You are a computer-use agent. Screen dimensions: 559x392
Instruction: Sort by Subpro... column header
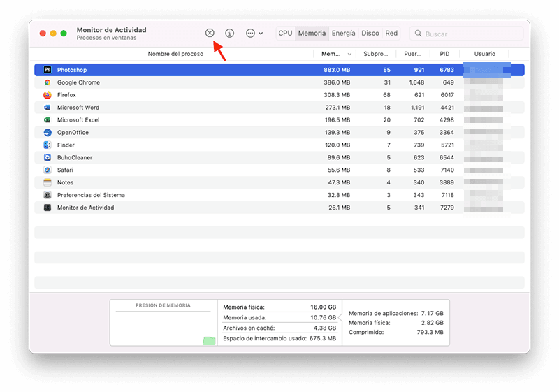[375, 54]
